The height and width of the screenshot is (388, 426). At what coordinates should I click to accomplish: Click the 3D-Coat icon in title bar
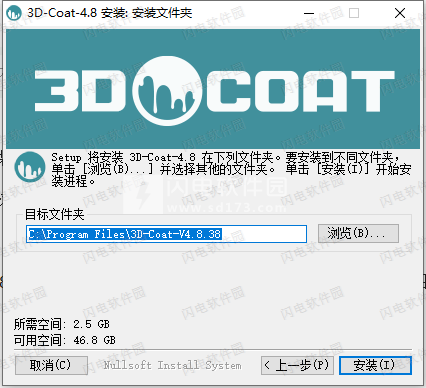coord(14,13)
